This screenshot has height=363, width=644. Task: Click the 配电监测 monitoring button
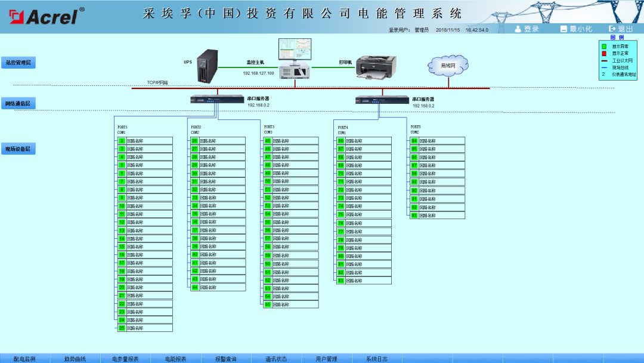point(26,358)
